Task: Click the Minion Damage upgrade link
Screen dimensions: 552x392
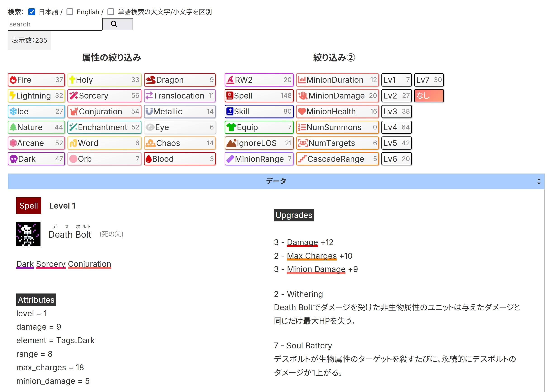Action: pos(316,269)
